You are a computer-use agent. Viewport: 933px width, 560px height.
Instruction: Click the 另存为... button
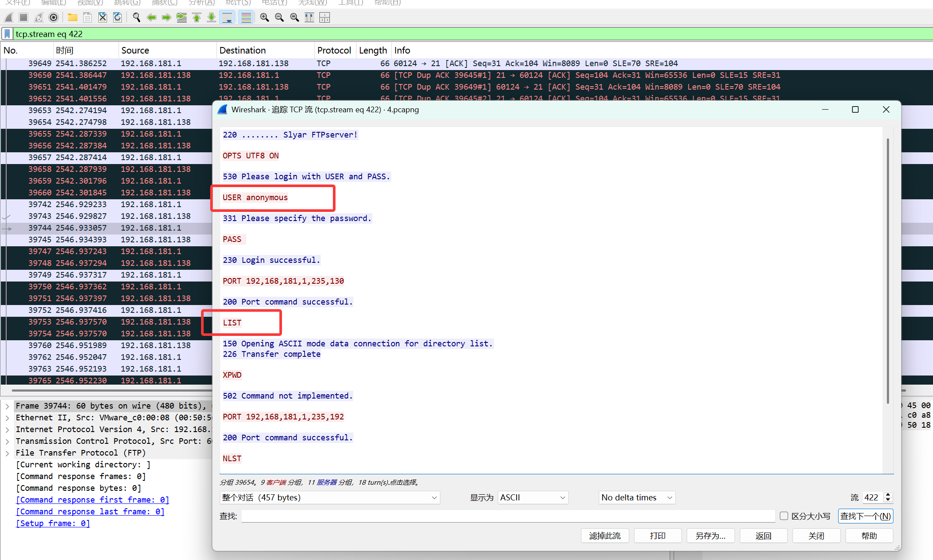710,536
